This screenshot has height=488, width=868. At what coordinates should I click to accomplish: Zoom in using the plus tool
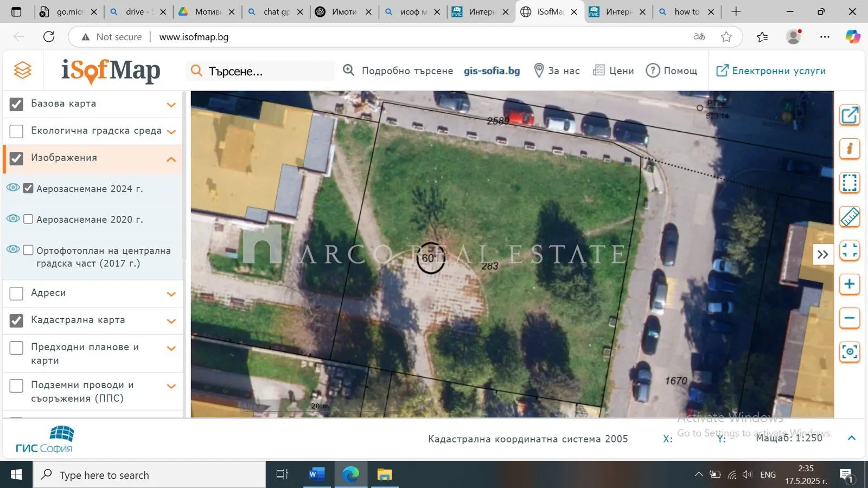click(x=850, y=284)
